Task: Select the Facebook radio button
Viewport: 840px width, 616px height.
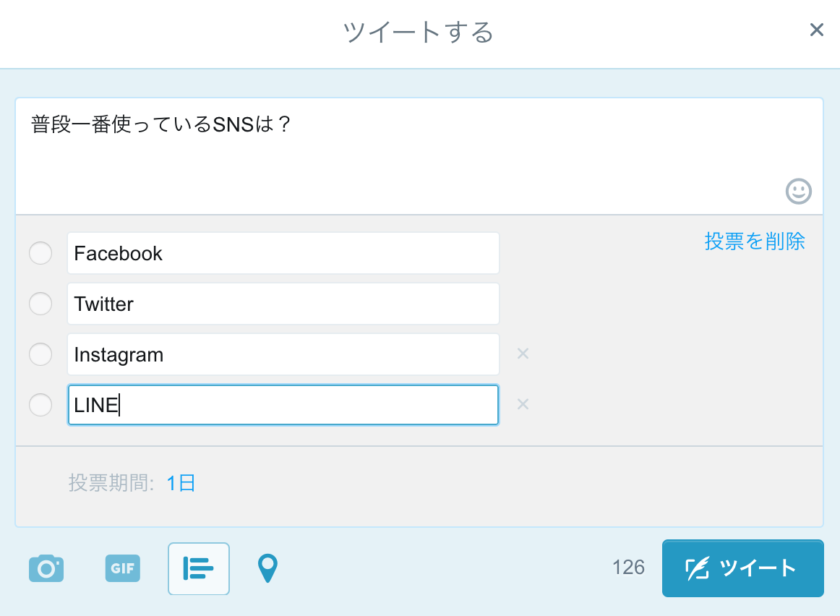Action: (40, 253)
